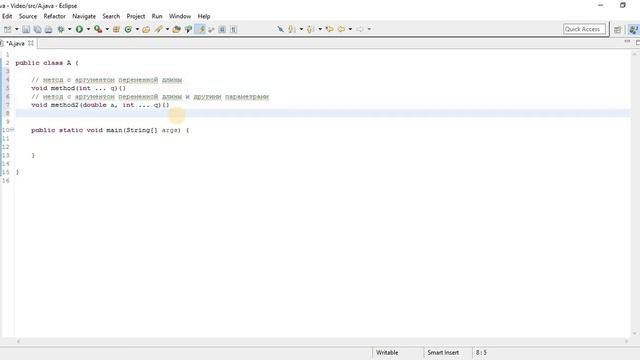Click the 'void method2(double a, int ... q){}' line

pyautogui.click(x=100, y=105)
